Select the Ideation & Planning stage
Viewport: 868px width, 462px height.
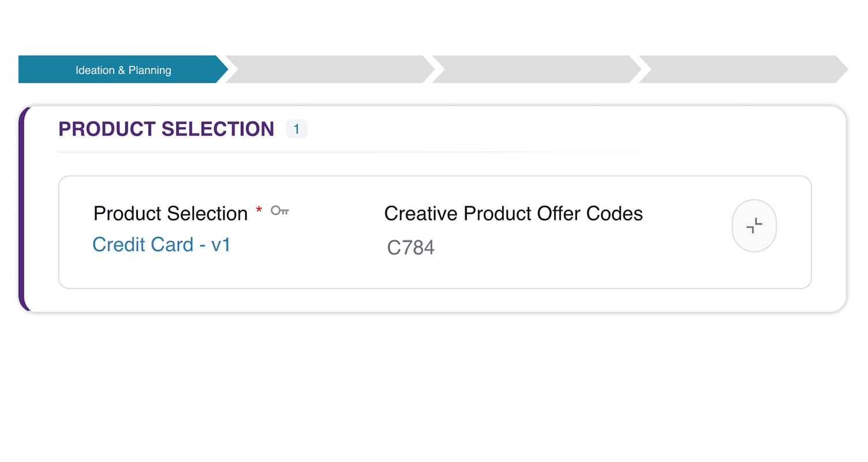123,70
